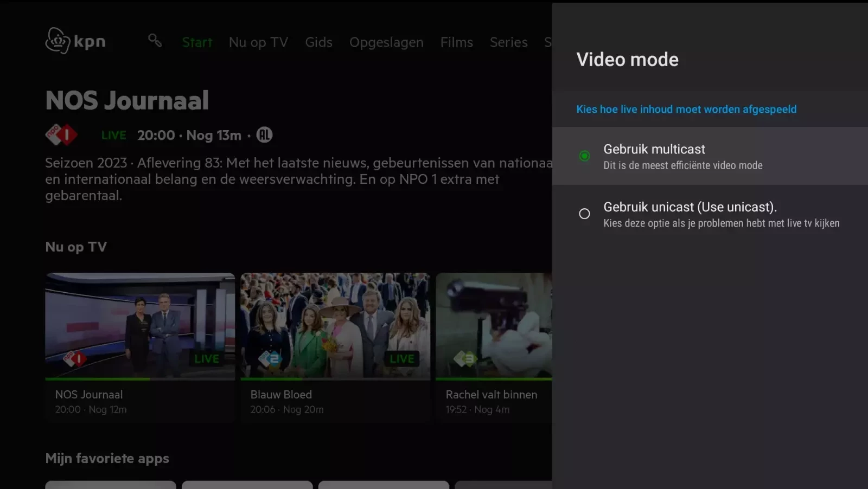The height and width of the screenshot is (489, 868).
Task: Open the NOS Journaal program thumbnail
Action: click(x=140, y=326)
